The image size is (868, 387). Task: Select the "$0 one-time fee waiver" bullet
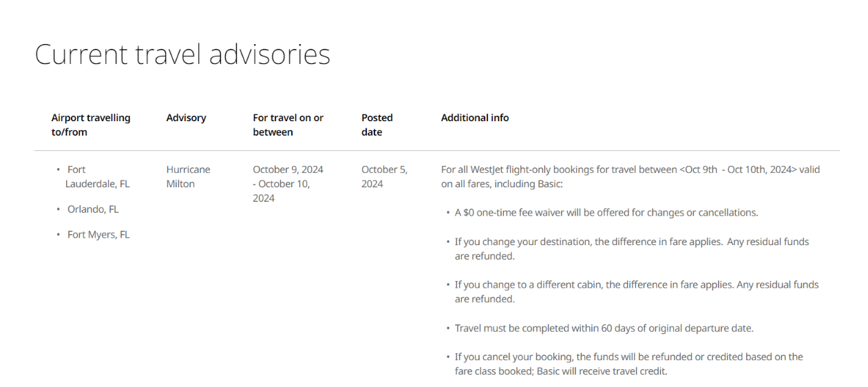(x=606, y=213)
